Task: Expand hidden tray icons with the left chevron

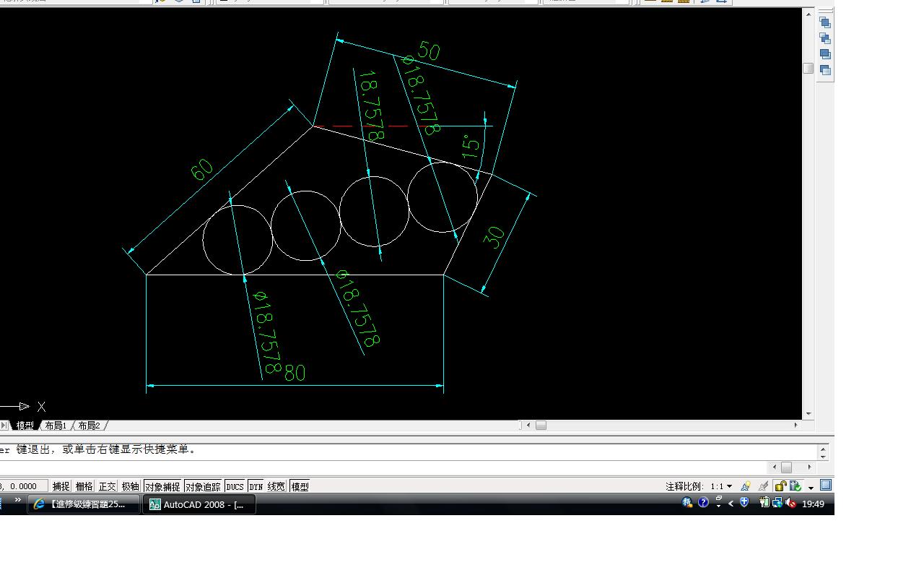Action: coord(731,504)
